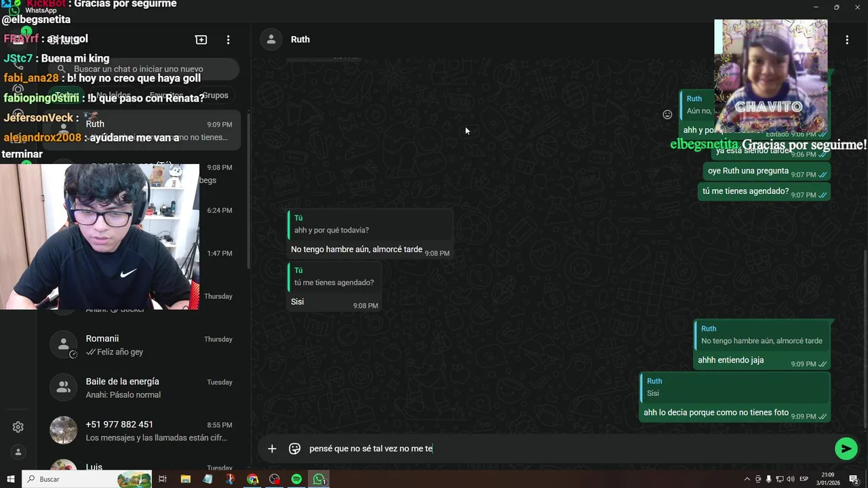Screen dimensions: 868x488
Task: Open the Romanii chat
Action: (x=142, y=345)
